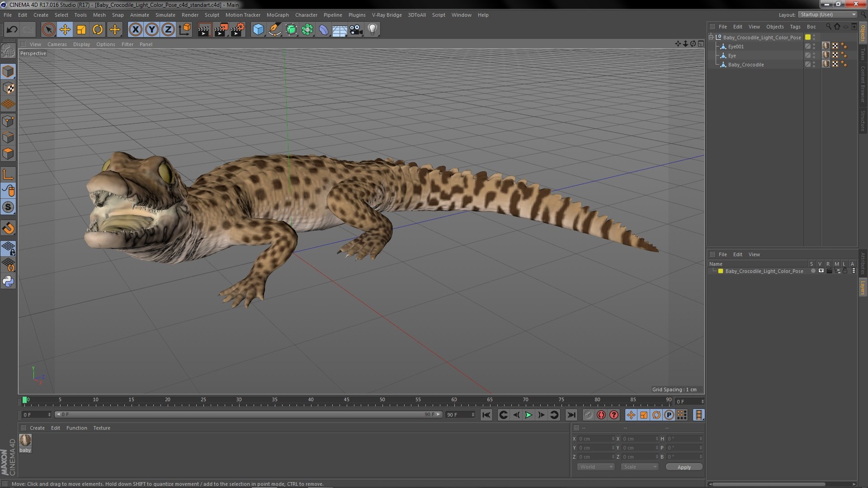Click position X input field
This screenshot has width=868, height=488.
pos(596,439)
